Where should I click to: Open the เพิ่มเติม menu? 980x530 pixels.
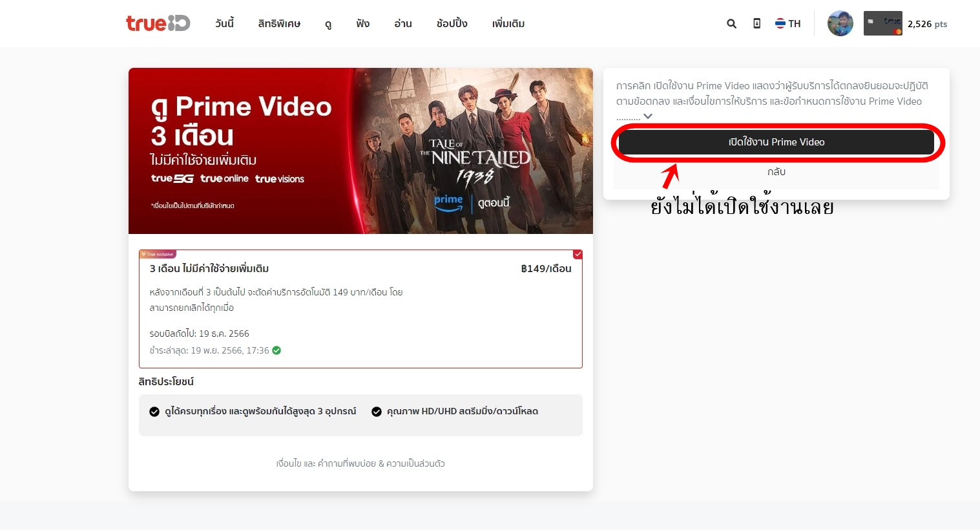pos(508,24)
